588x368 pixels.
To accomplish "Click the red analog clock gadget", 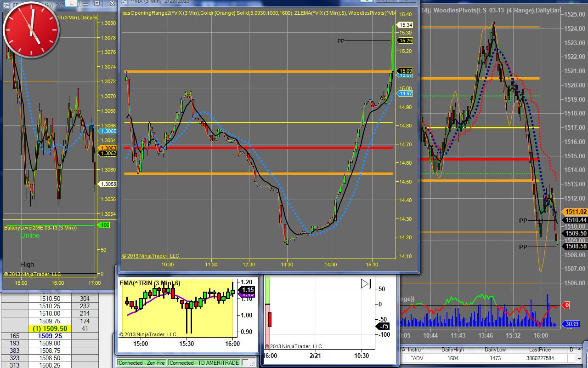I will (31, 29).
